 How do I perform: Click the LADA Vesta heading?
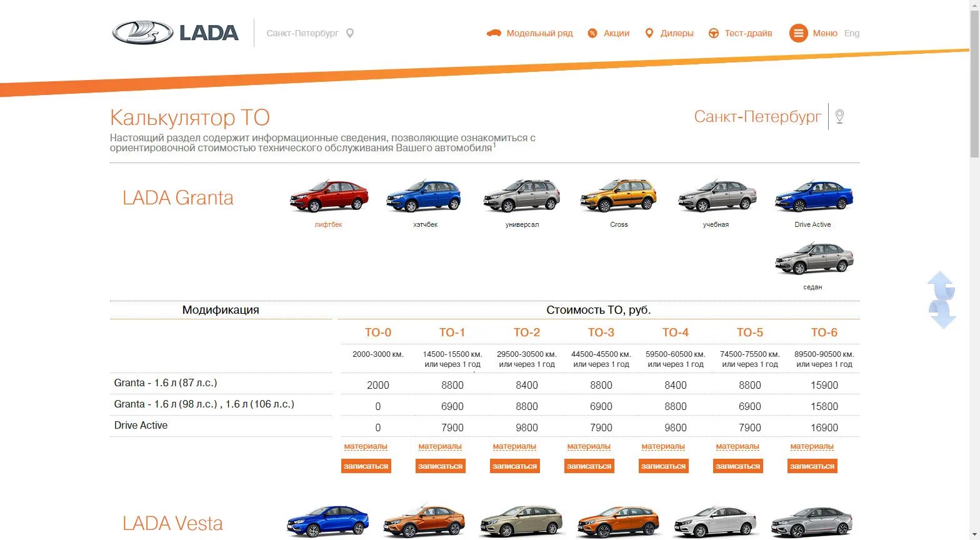coord(172,523)
